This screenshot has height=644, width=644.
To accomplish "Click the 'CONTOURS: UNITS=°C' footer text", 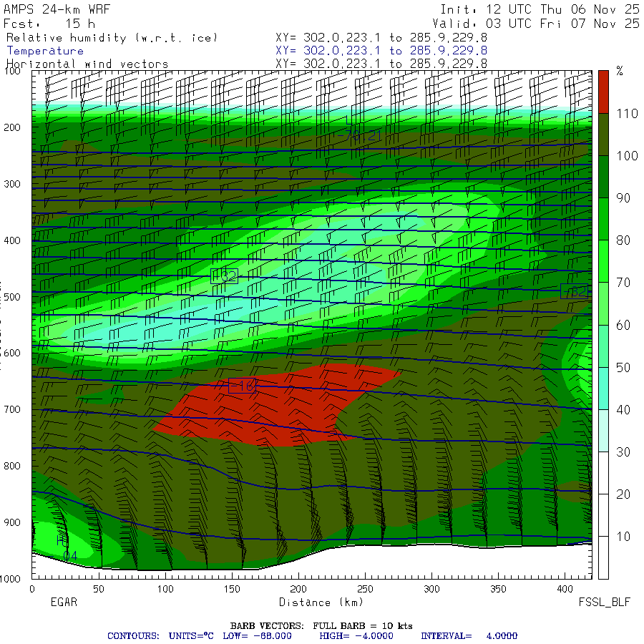I will tap(160, 636).
